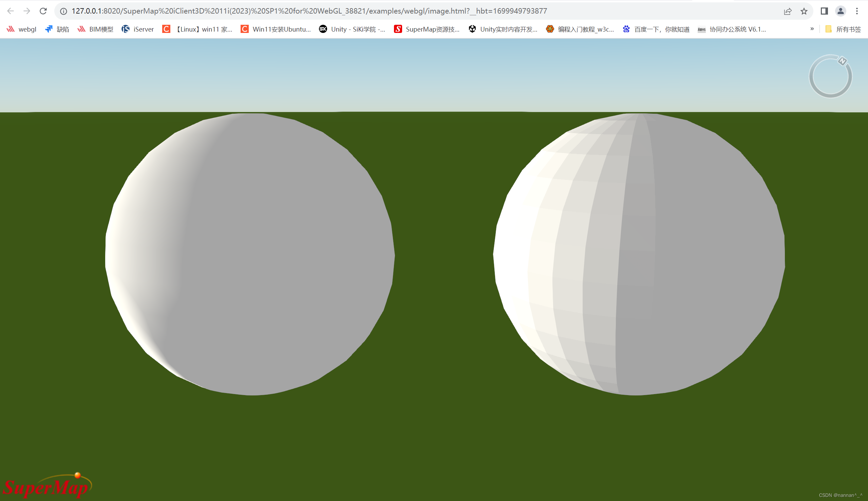This screenshot has width=868, height=501.
Task: Click the forward navigation arrow
Action: [x=27, y=11]
